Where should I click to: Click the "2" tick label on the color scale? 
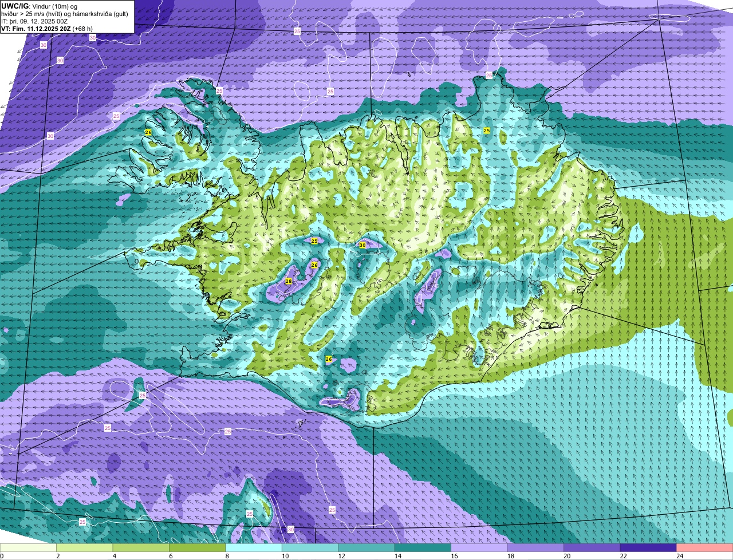[58, 556]
